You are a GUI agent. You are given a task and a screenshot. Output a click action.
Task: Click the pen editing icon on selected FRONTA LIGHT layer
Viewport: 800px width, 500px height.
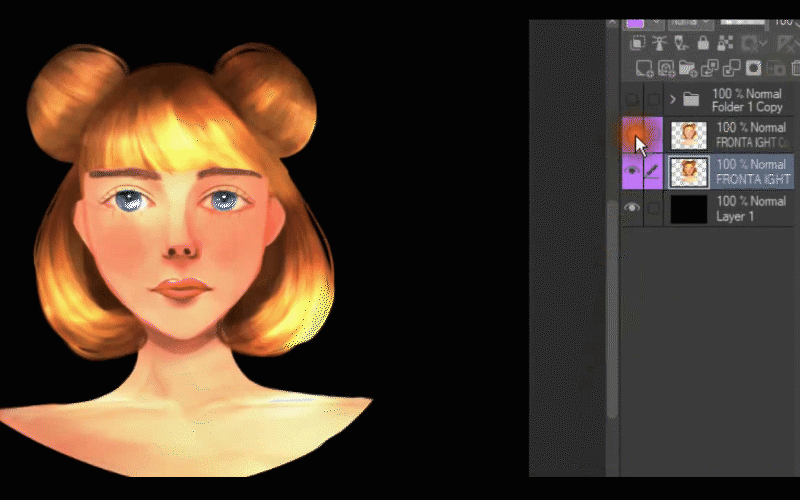[x=653, y=171]
